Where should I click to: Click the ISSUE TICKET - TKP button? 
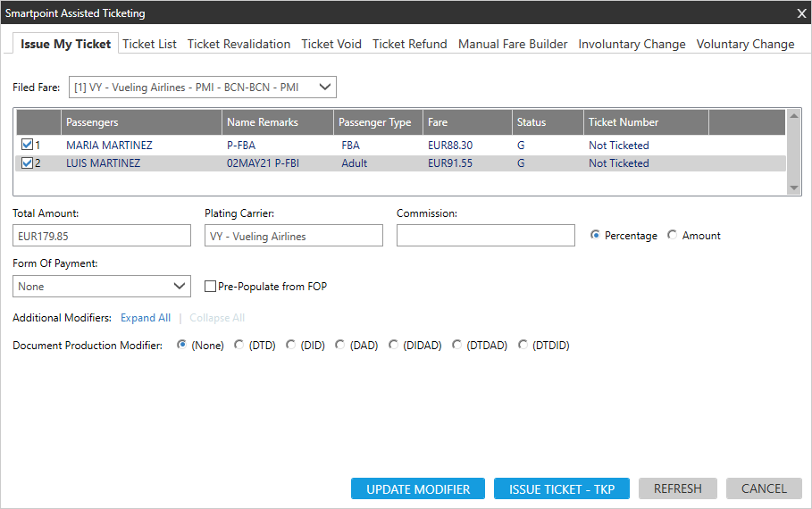pyautogui.click(x=561, y=488)
